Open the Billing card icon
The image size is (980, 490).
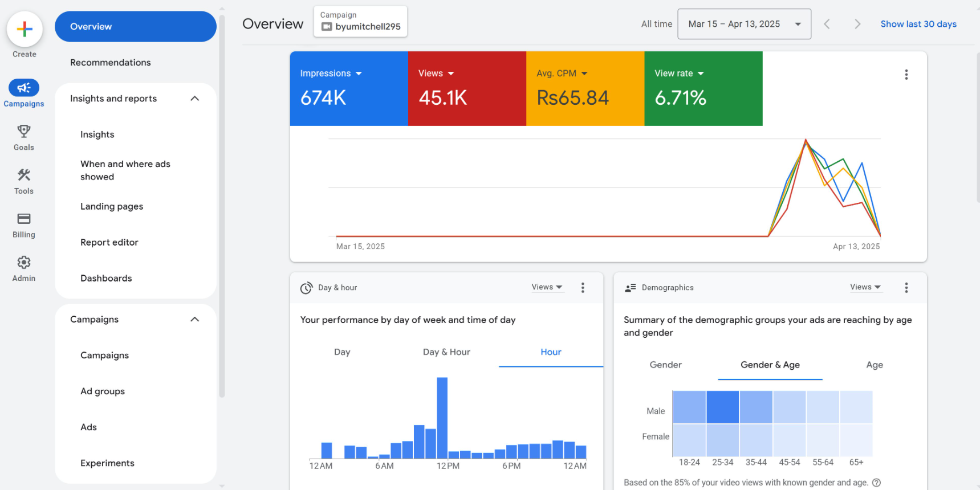click(24, 219)
